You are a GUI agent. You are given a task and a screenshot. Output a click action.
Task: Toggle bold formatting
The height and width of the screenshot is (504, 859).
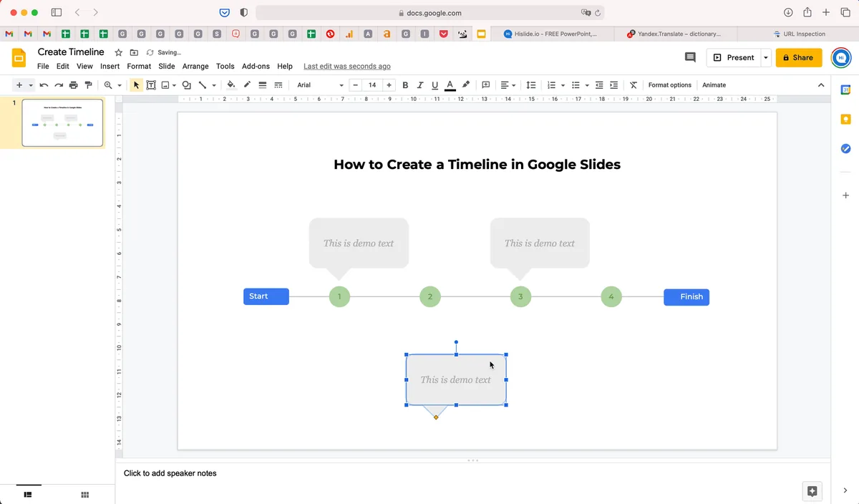pos(405,85)
